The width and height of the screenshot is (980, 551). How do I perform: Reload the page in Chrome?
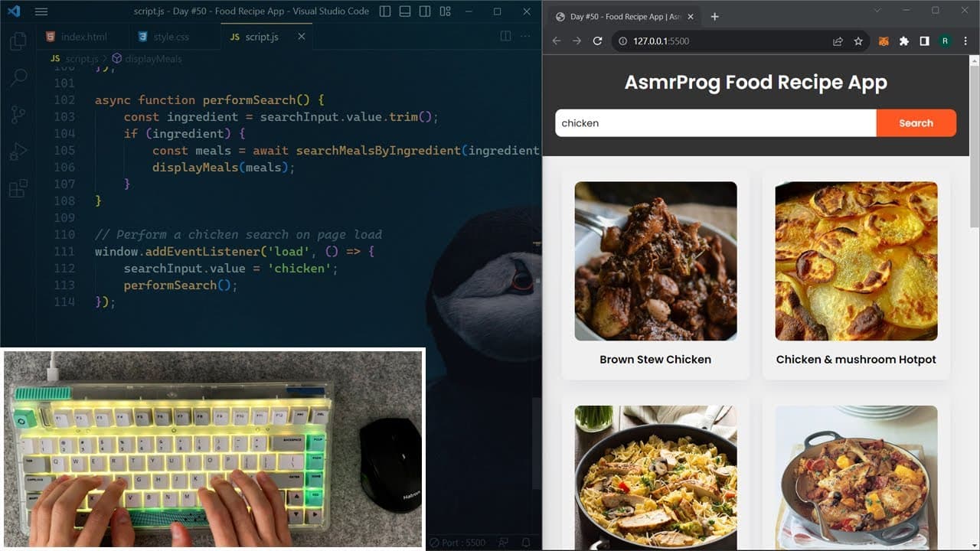click(x=597, y=41)
